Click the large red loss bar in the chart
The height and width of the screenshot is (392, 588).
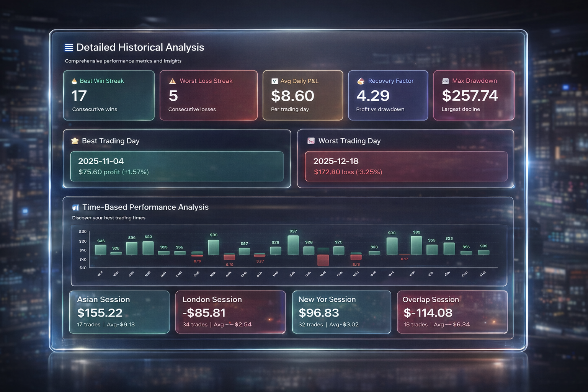[x=323, y=260]
